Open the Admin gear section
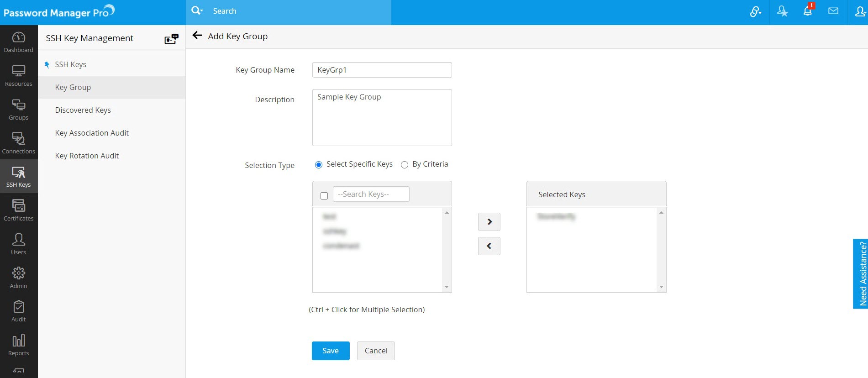Image resolution: width=868 pixels, height=378 pixels. pos(19,278)
